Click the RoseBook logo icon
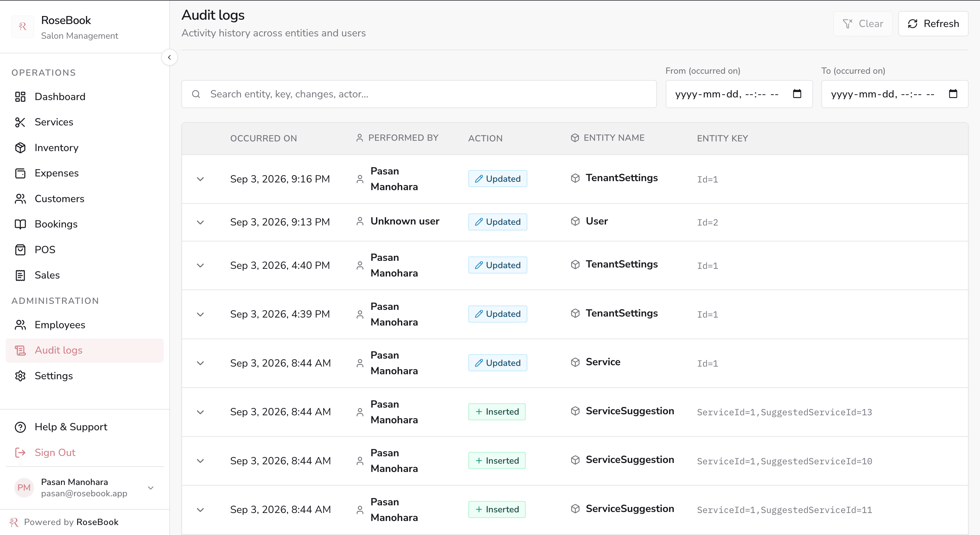This screenshot has height=535, width=980. [22, 27]
